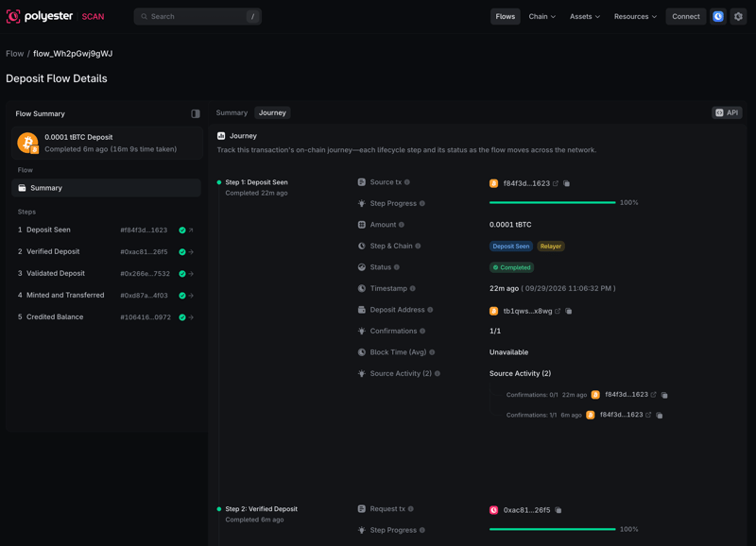Open deposit address tb1qws...x8wg external link

558,311
